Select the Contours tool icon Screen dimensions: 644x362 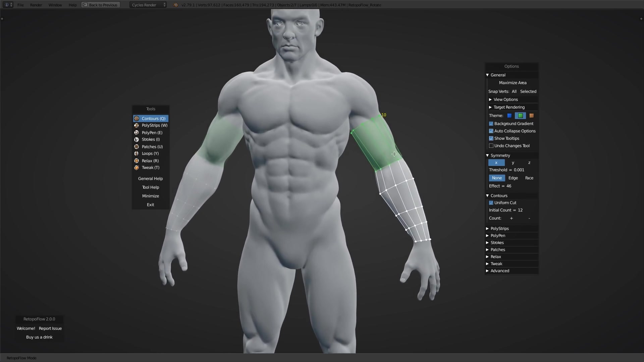(137, 118)
